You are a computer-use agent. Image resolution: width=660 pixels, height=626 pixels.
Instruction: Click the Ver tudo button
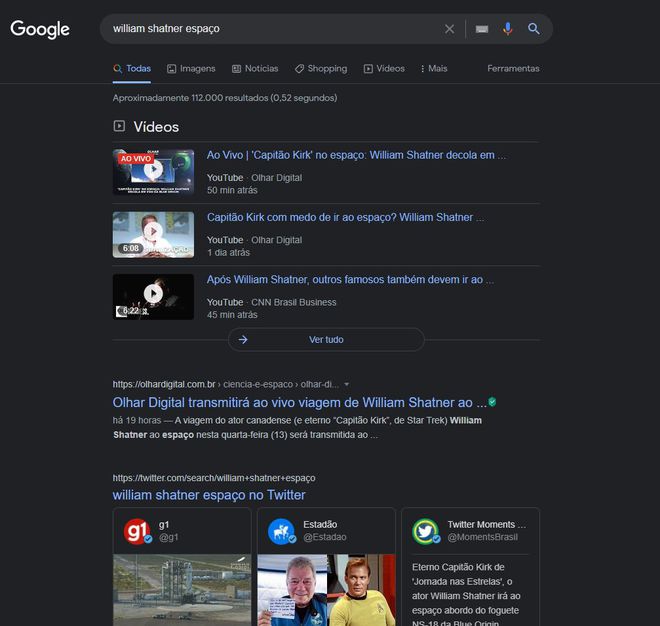[326, 339]
